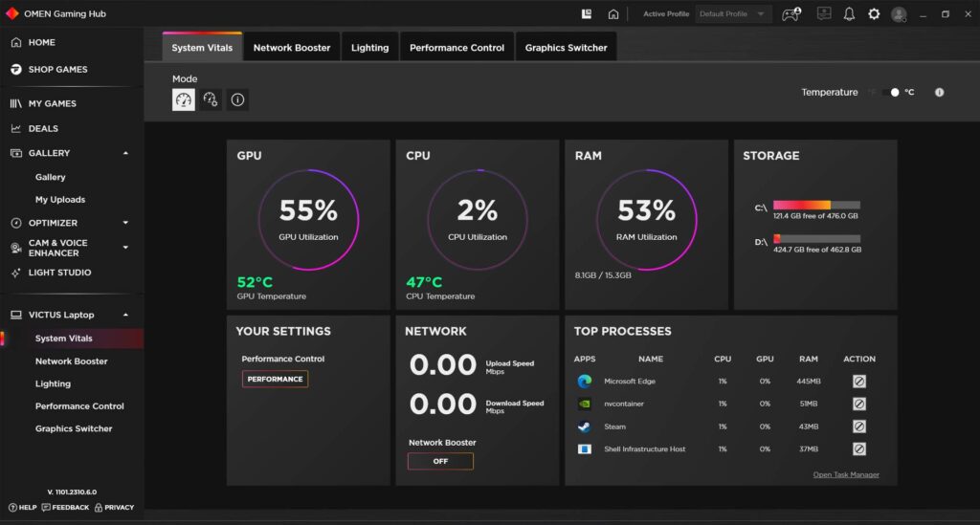
Task: Toggle Temperature unit between °F and °C
Action: pos(891,93)
